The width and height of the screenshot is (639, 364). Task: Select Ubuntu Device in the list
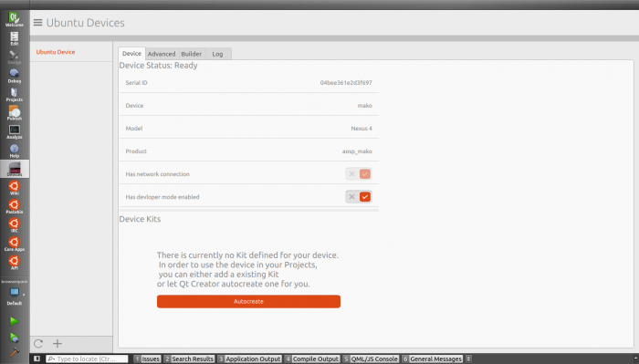click(x=56, y=52)
